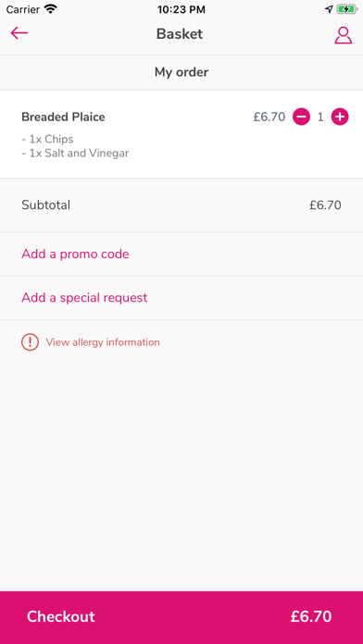Increase Breaded Plaice quantity with plus
The width and height of the screenshot is (363, 644).
click(x=340, y=118)
